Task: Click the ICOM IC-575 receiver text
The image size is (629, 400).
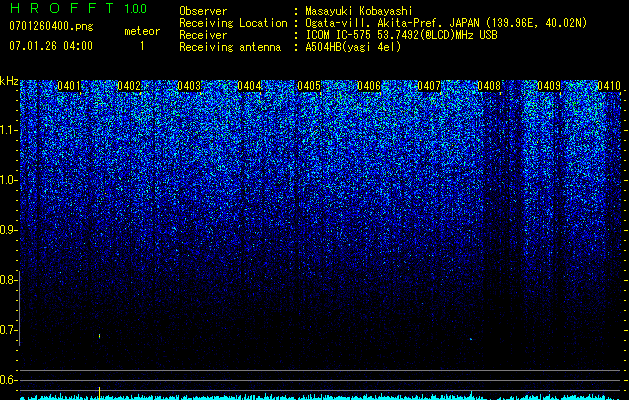Action: 401,35
